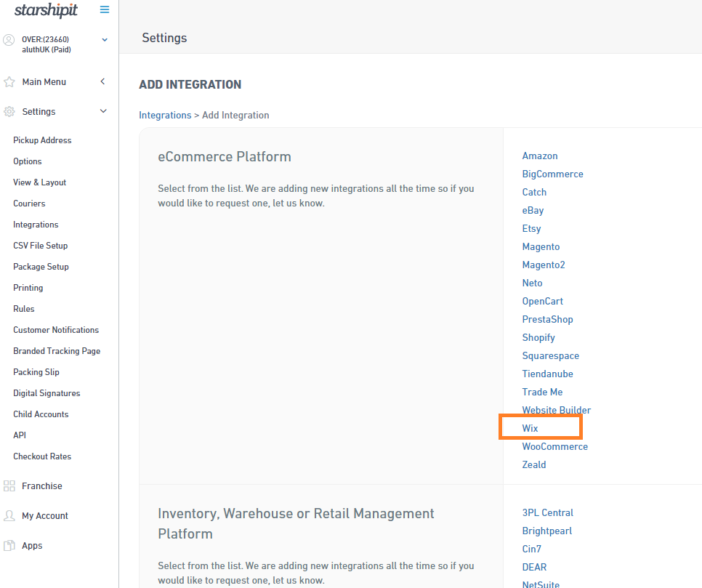
Task: Open the Couriers settings page
Action: click(x=29, y=204)
